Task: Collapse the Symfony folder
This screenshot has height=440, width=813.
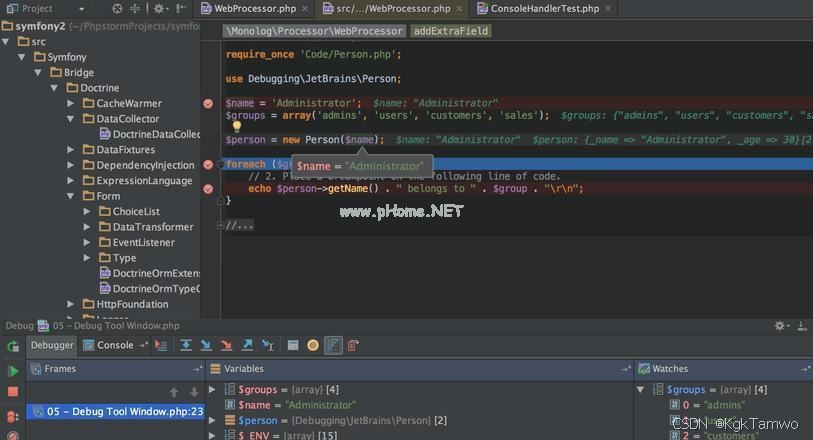Action: (x=22, y=57)
